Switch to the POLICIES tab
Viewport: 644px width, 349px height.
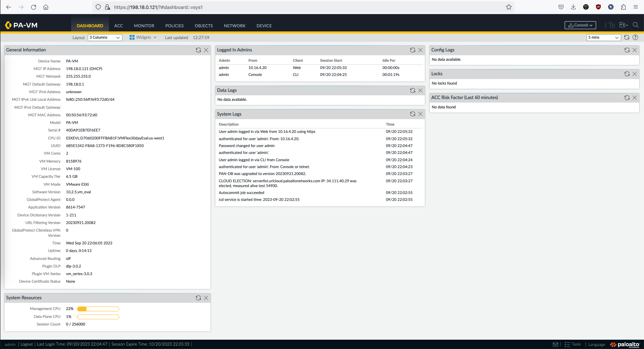pos(174,26)
